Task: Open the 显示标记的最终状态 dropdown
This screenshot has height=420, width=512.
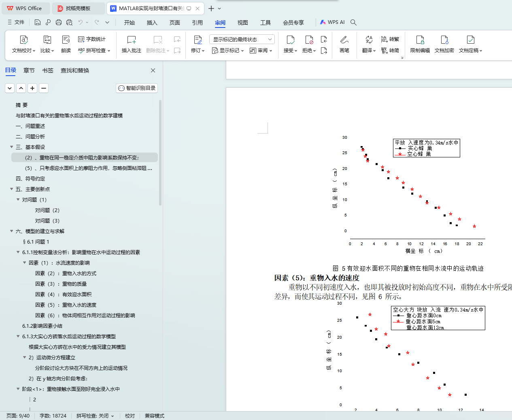Action: click(242, 39)
